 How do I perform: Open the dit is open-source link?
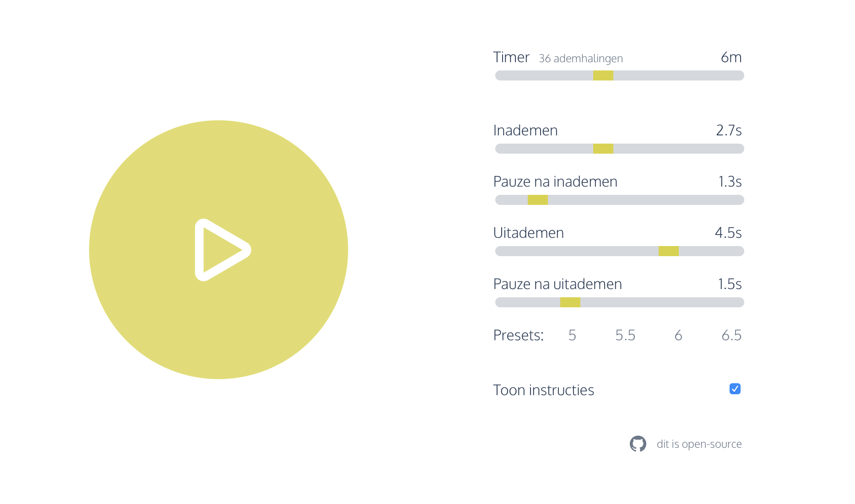[699, 444]
